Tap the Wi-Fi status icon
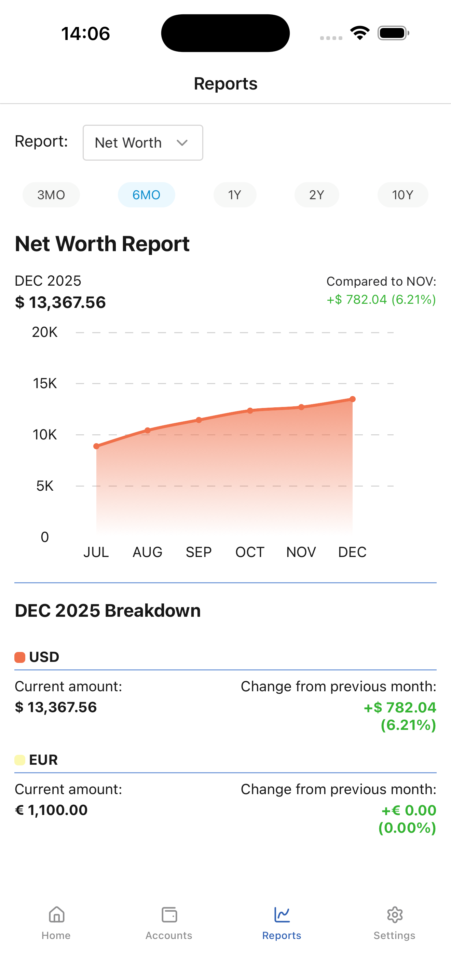The image size is (451, 980). click(360, 33)
